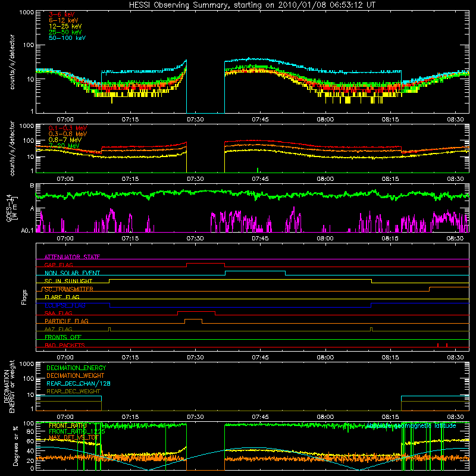
Task: Click the Degrees or % axis title
Action: pos(15,446)
